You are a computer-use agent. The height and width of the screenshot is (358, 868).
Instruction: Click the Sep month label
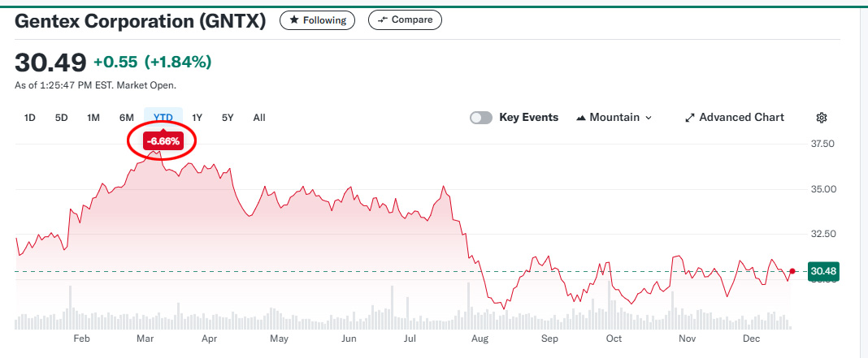(549, 339)
